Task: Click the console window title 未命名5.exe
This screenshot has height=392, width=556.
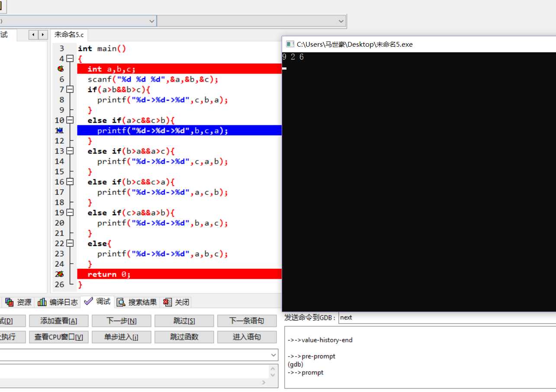Action: 355,44
